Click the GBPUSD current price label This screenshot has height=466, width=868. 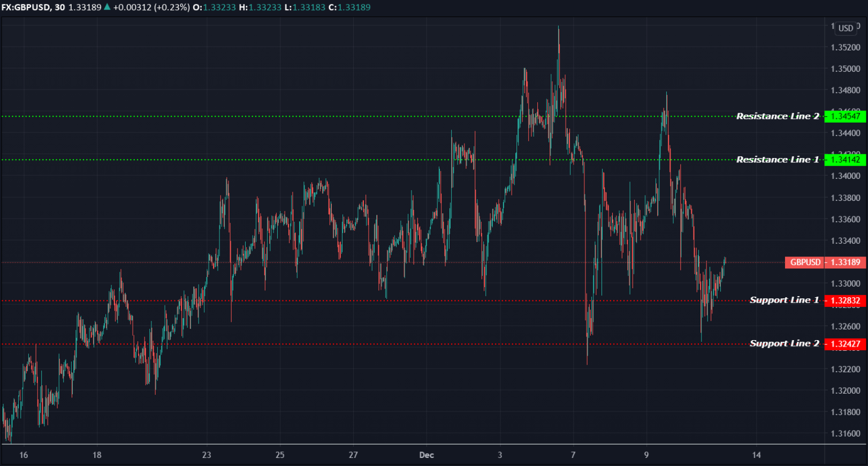click(805, 262)
